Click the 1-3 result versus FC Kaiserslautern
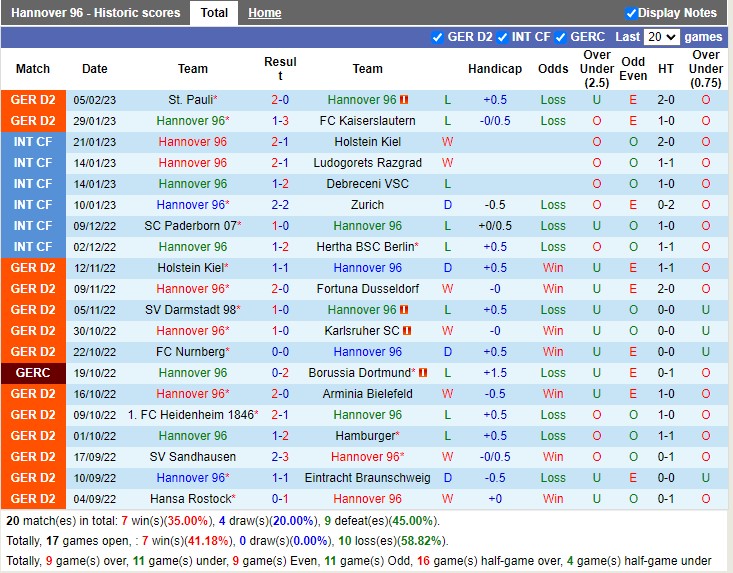 (x=280, y=121)
